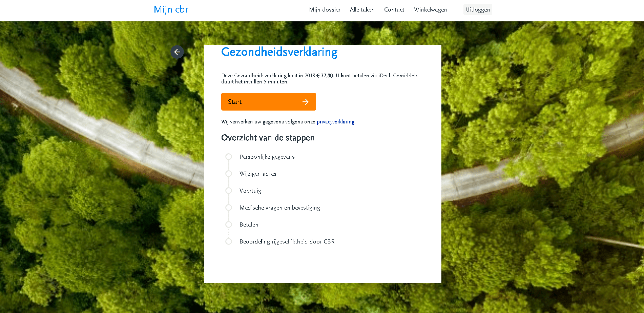Select the Voertuig step text
This screenshot has height=313, width=644.
pos(250,191)
